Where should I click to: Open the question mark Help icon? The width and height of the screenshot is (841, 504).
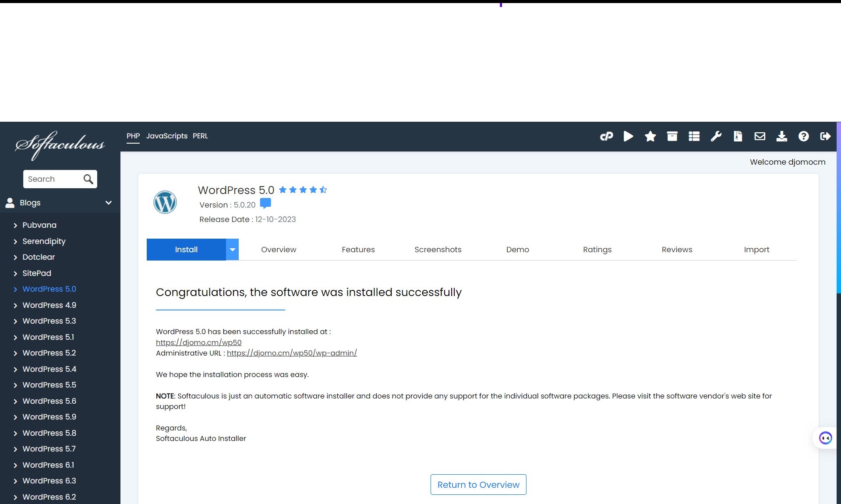[803, 136]
